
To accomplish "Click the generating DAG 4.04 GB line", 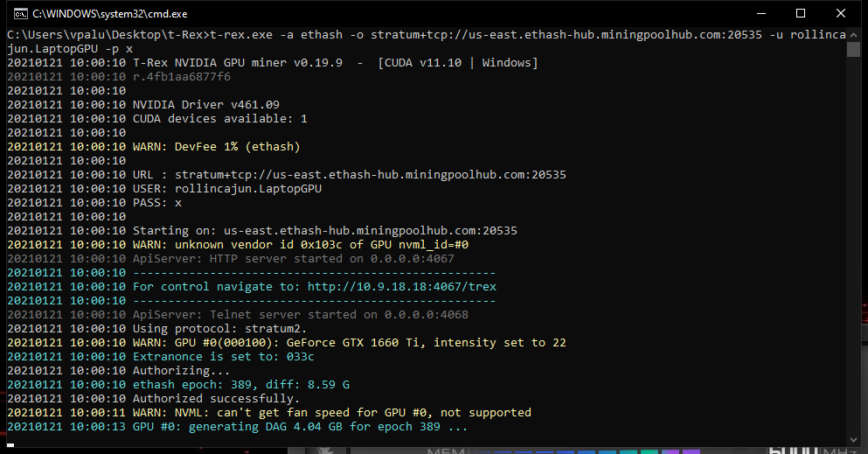I will [x=238, y=426].
